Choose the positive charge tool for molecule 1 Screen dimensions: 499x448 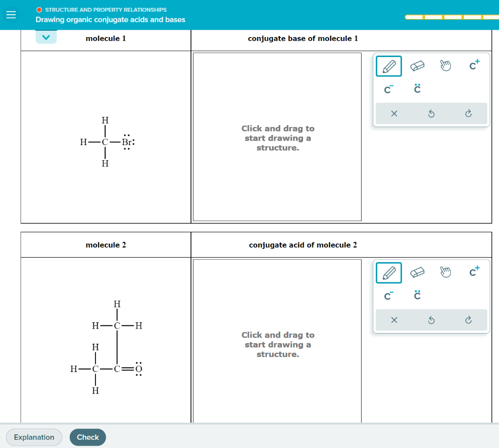474,65
